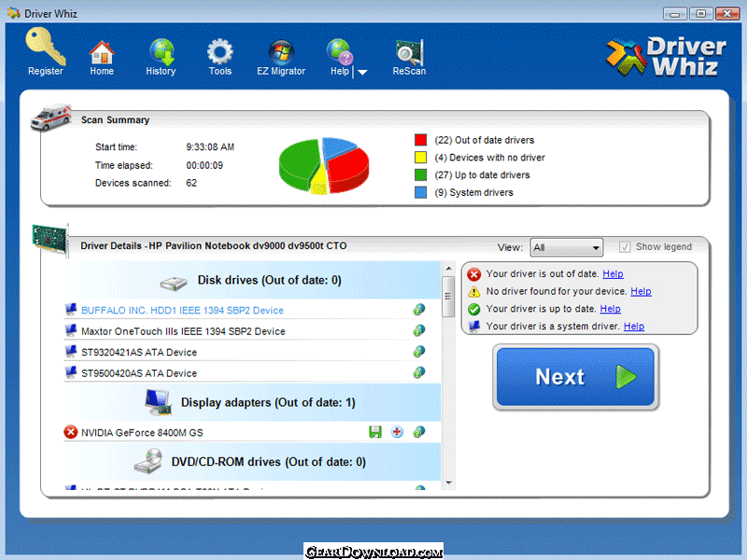Image resolution: width=747 pixels, height=560 pixels.
Task: Click the red plus icon on NVIDIA row
Action: point(397,432)
